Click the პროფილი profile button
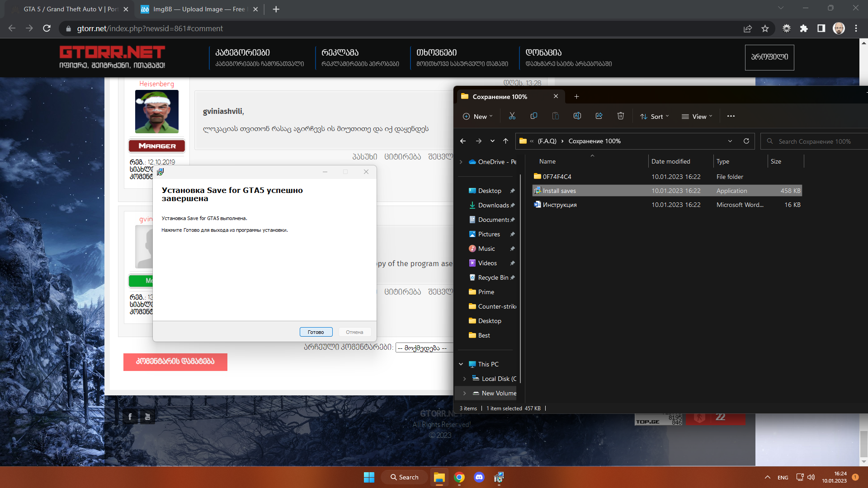 click(769, 57)
